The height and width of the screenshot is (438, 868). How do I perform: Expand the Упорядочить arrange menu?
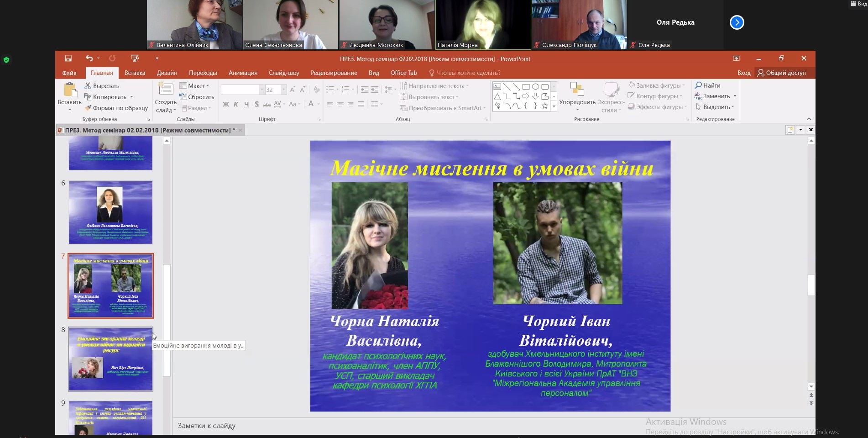[x=577, y=103]
